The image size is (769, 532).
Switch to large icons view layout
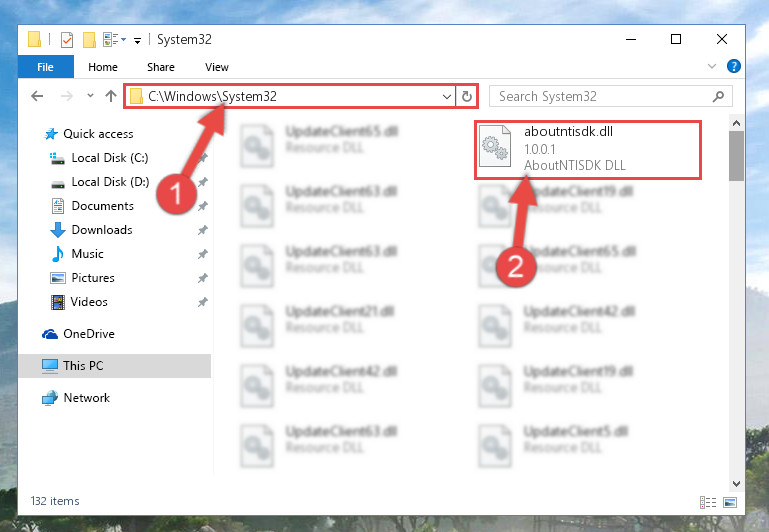(x=730, y=502)
